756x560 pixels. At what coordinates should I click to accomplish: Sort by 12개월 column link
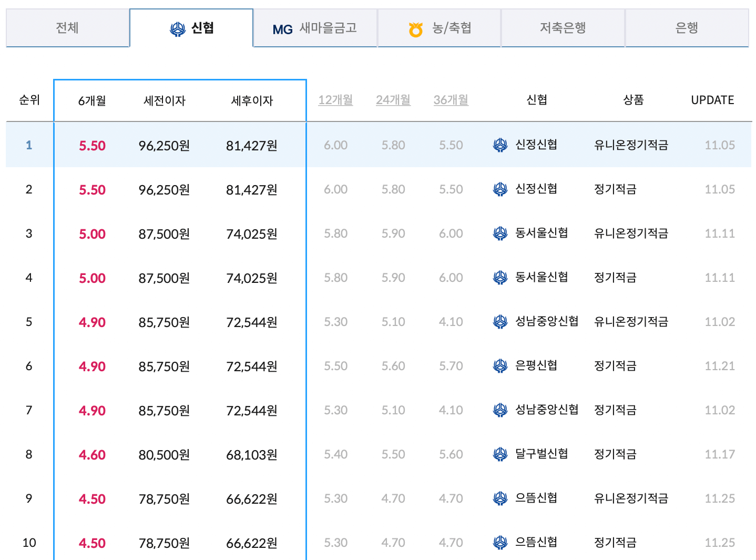335,100
